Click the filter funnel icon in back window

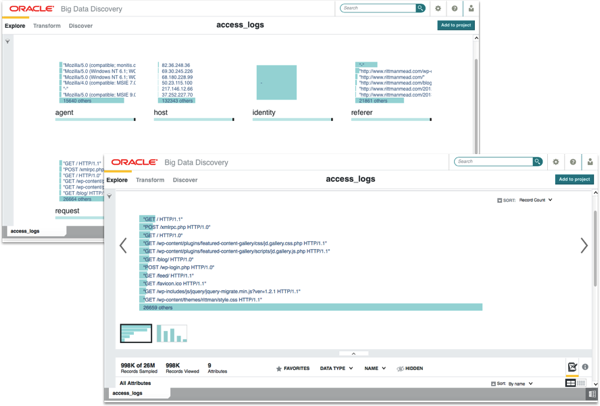pos(8,41)
